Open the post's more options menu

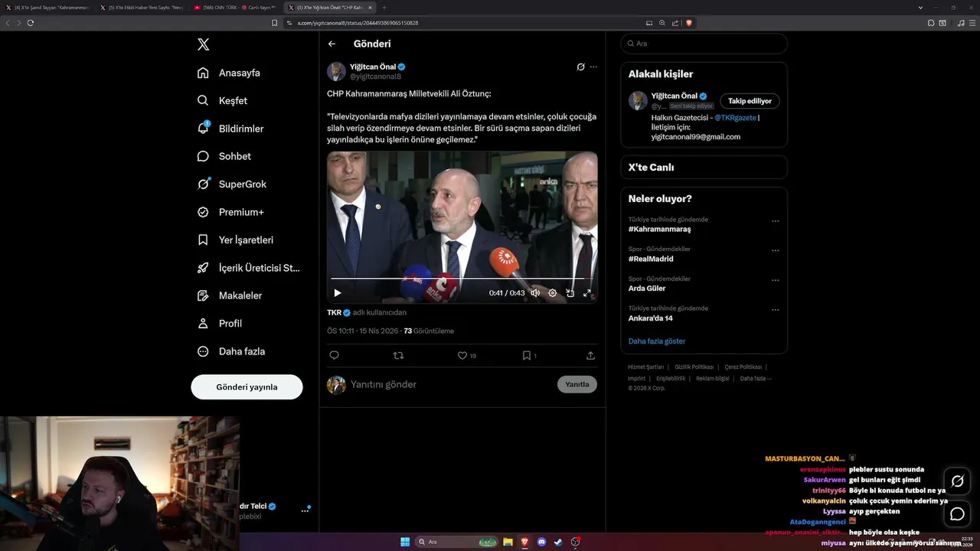tap(593, 67)
